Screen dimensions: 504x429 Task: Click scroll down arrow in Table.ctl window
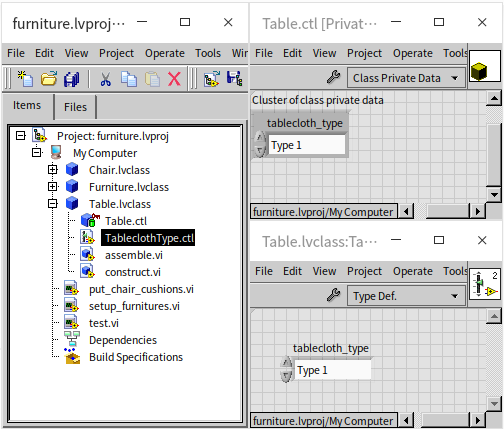(494, 194)
